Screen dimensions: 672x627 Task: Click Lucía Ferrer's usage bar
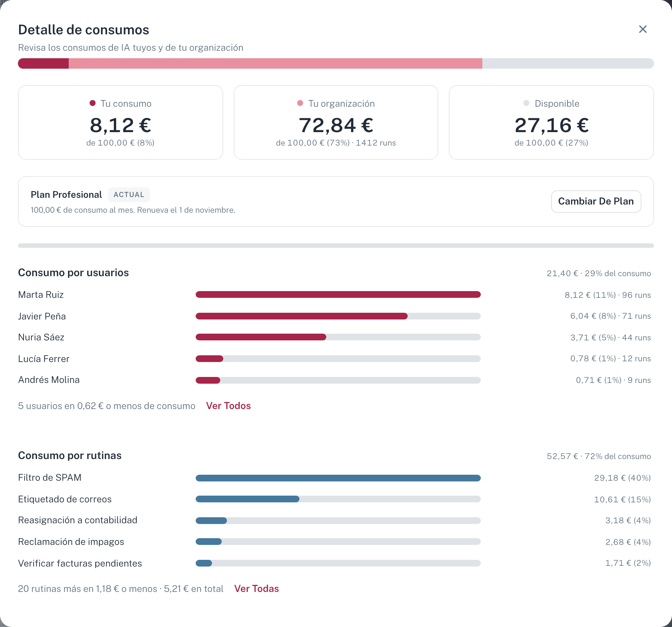coord(338,359)
